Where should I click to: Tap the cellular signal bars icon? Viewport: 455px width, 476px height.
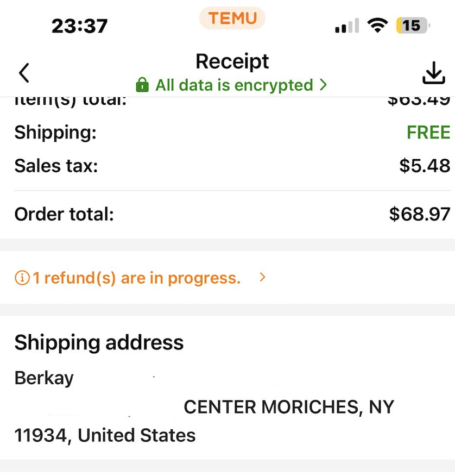tap(347, 25)
